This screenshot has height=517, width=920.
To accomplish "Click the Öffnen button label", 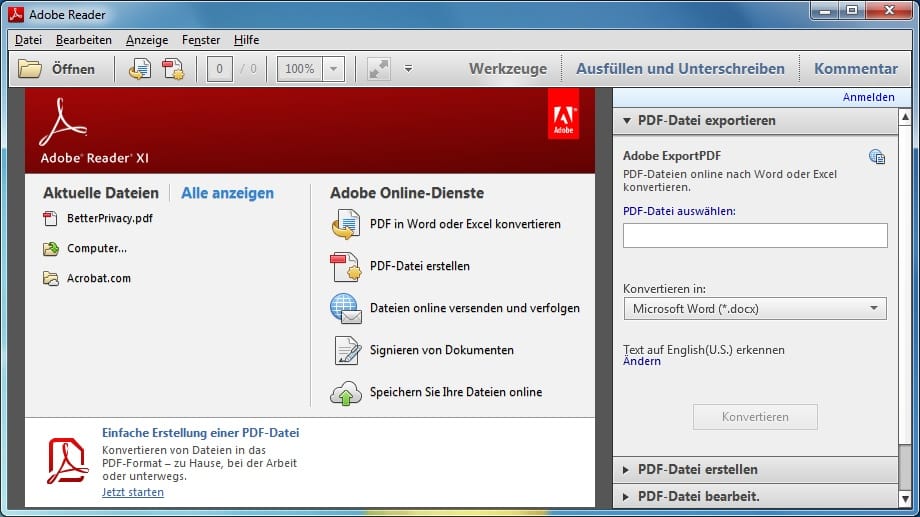I will (x=73, y=69).
